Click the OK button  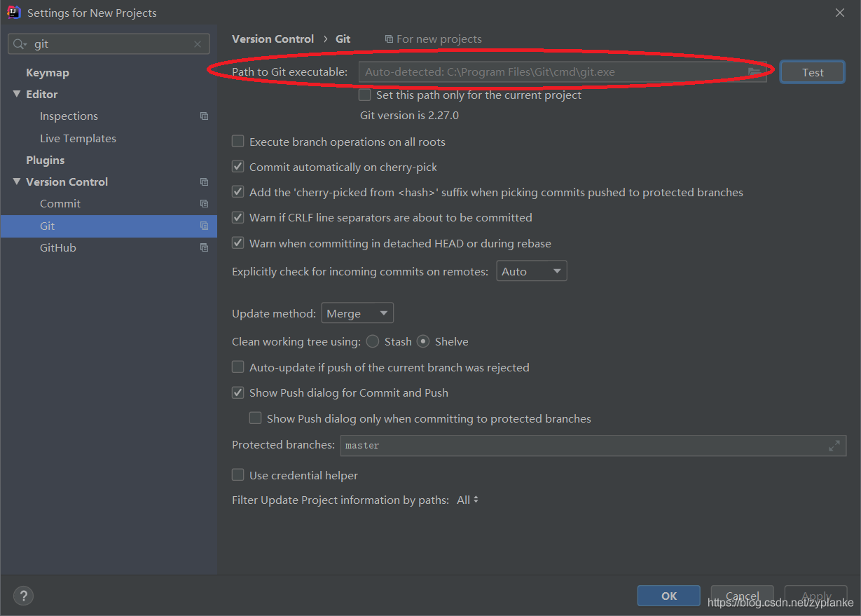point(668,595)
